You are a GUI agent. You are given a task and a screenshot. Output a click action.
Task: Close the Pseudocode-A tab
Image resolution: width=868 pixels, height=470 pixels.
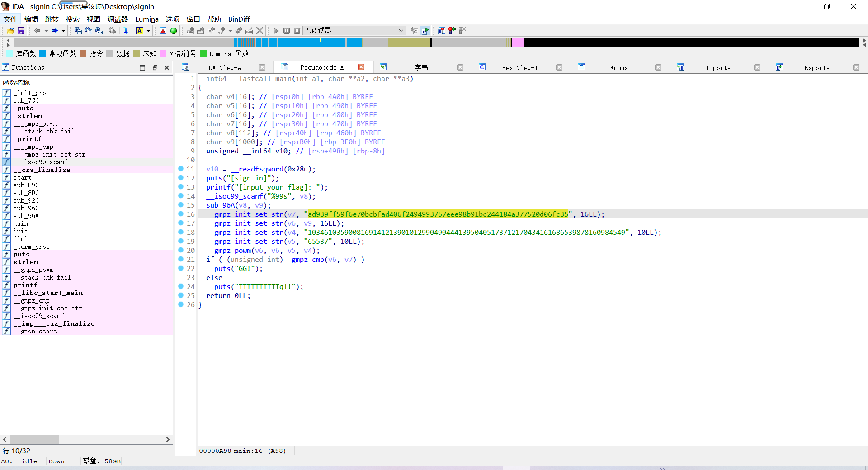click(x=361, y=67)
